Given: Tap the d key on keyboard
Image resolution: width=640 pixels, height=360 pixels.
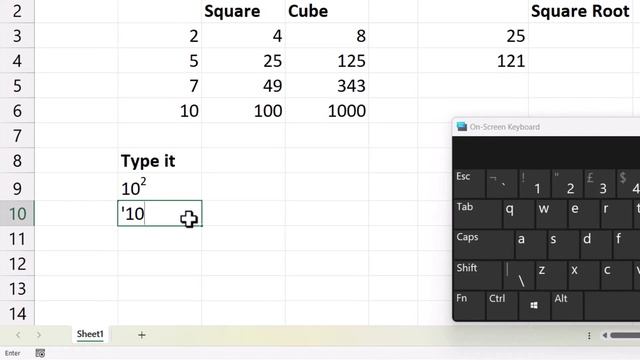Looking at the screenshot, I should tap(596, 244).
